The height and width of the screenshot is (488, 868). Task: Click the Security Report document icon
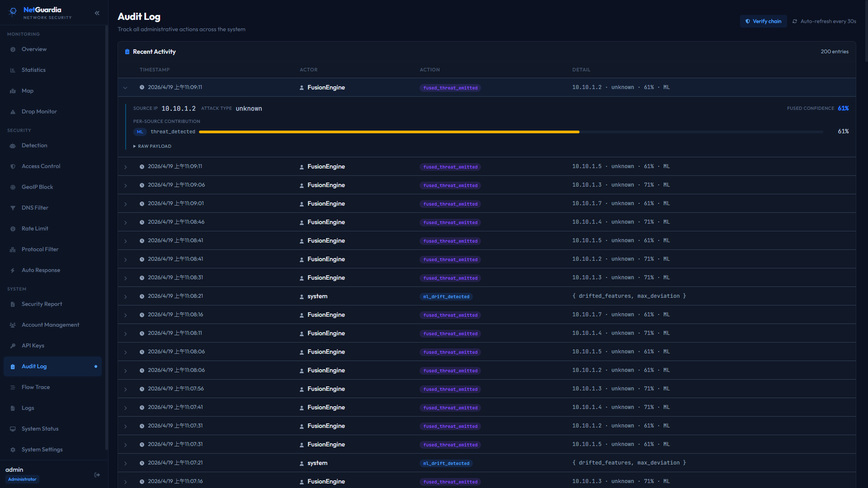click(13, 305)
